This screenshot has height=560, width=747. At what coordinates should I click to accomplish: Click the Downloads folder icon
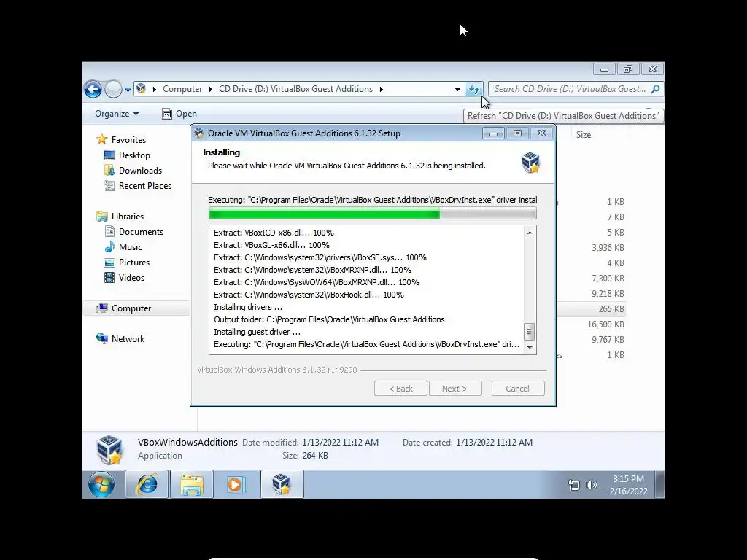tap(109, 171)
